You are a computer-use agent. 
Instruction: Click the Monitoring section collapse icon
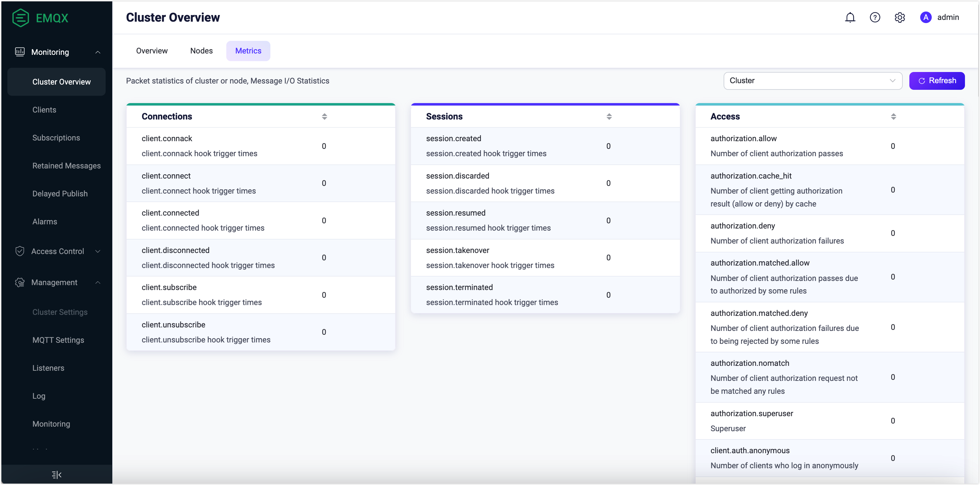click(98, 52)
